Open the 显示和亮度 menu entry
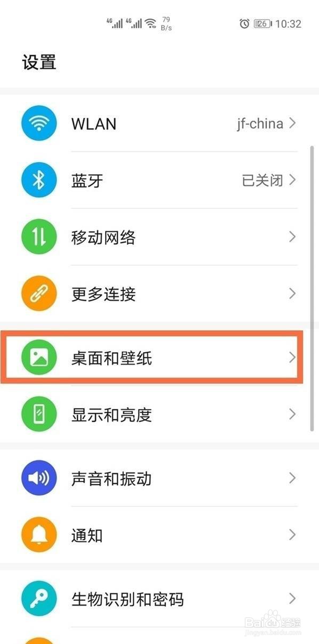Screen dimensions: 319x644 159,414
